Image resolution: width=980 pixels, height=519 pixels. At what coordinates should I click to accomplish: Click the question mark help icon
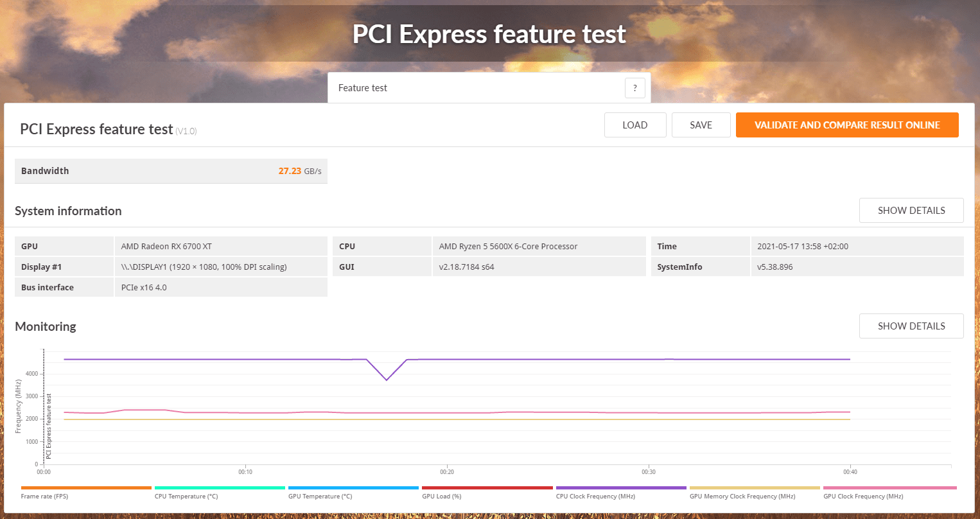pyautogui.click(x=634, y=88)
